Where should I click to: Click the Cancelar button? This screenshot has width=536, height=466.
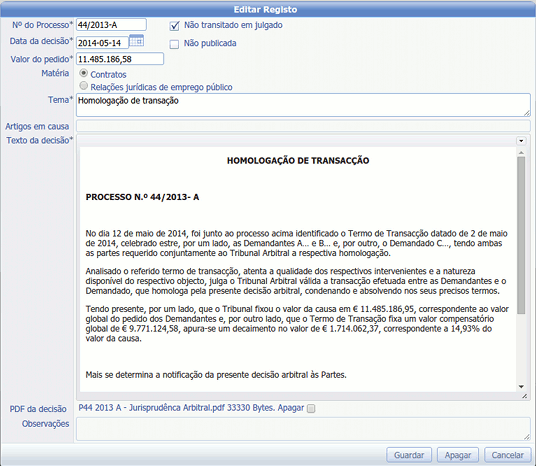[508, 455]
